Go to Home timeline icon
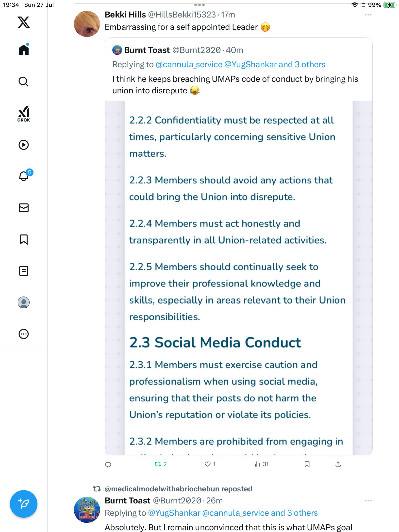 [x=24, y=50]
